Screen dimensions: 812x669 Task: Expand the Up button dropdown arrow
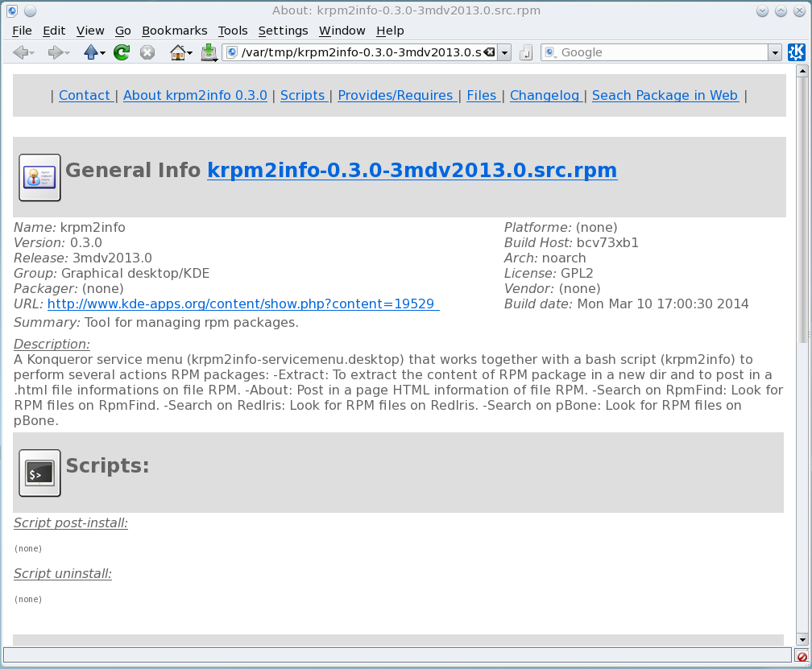click(x=102, y=53)
